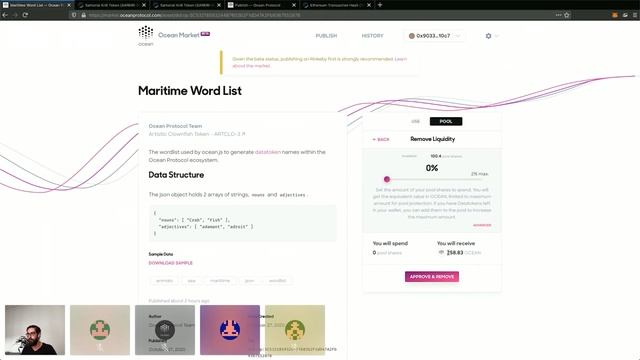Click DOWNLOAD SAMPLE link
This screenshot has height=360, width=640.
[171, 263]
